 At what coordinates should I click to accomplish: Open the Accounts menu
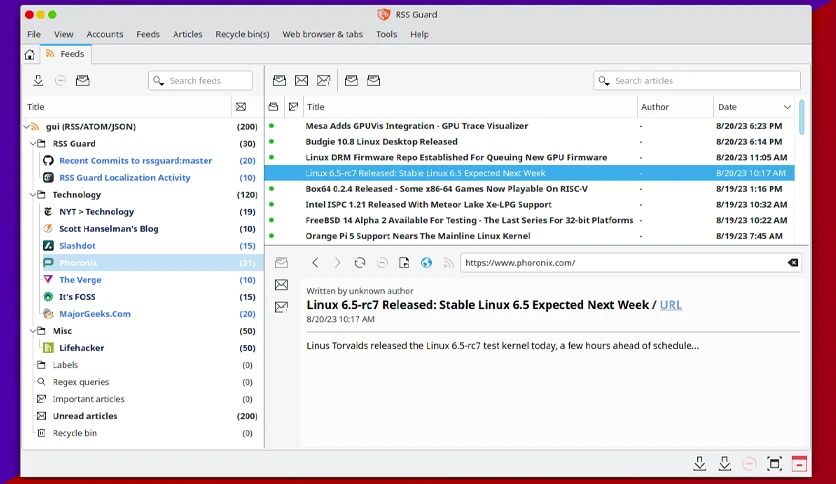(104, 34)
